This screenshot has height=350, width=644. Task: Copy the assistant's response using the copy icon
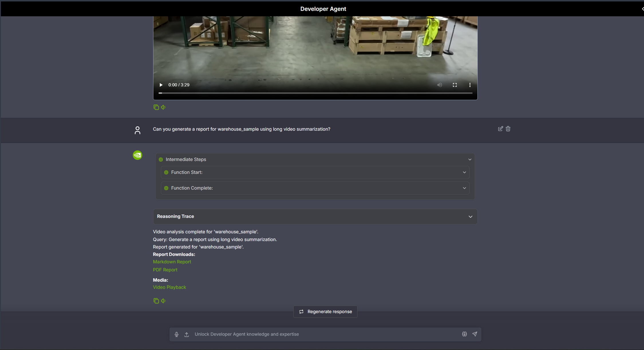click(156, 301)
